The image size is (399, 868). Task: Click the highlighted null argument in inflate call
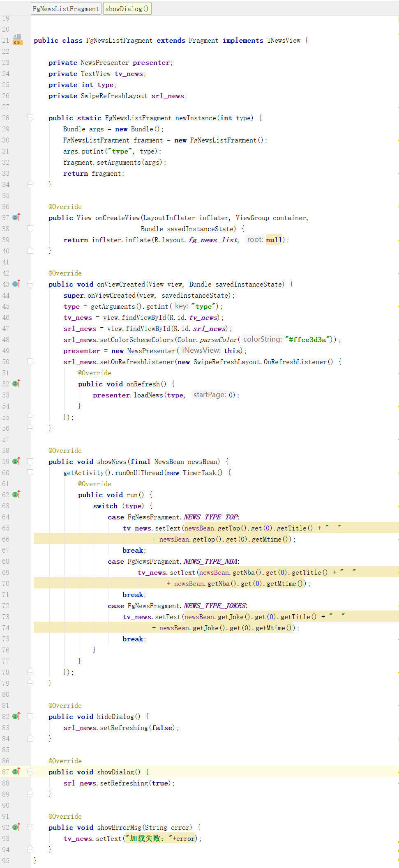(274, 240)
